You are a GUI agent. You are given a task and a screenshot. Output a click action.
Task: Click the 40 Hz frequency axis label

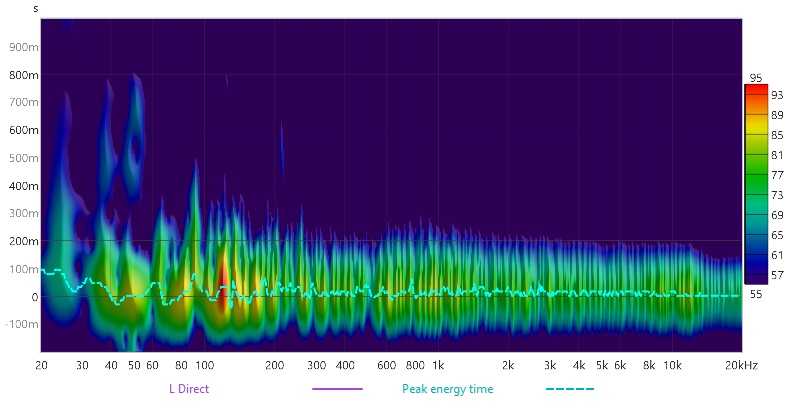point(111,365)
